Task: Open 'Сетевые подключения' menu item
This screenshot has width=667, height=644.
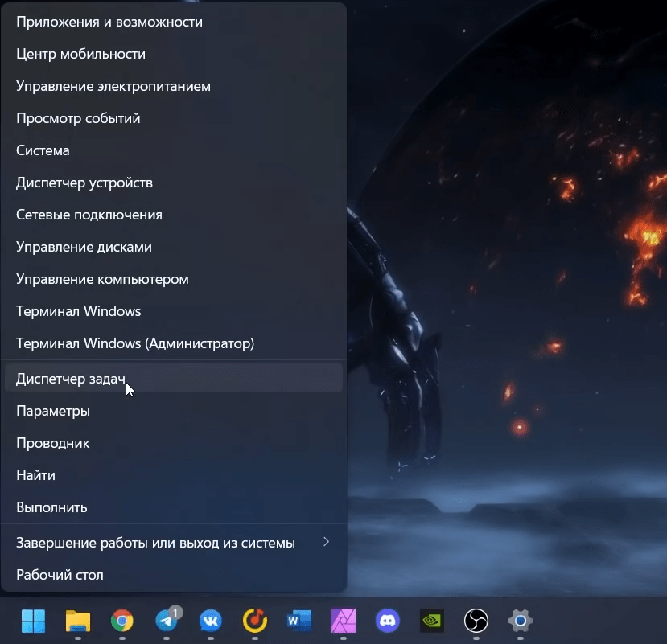Action: 89,215
